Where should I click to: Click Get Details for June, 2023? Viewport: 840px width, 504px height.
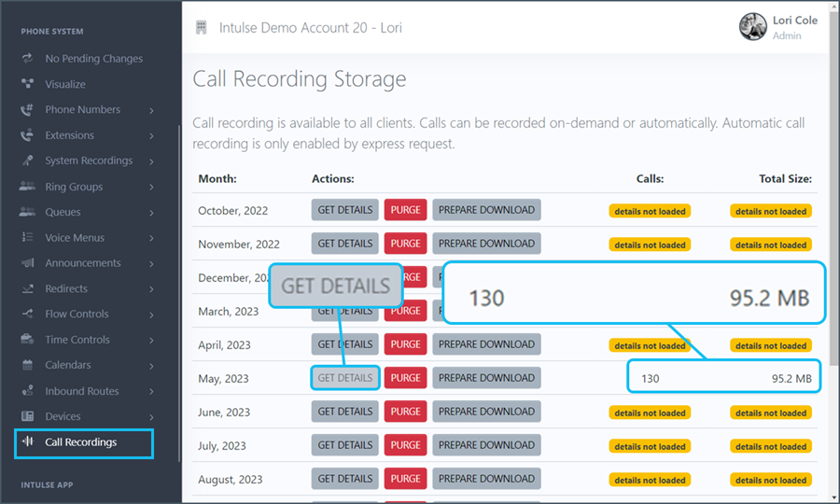tap(344, 412)
